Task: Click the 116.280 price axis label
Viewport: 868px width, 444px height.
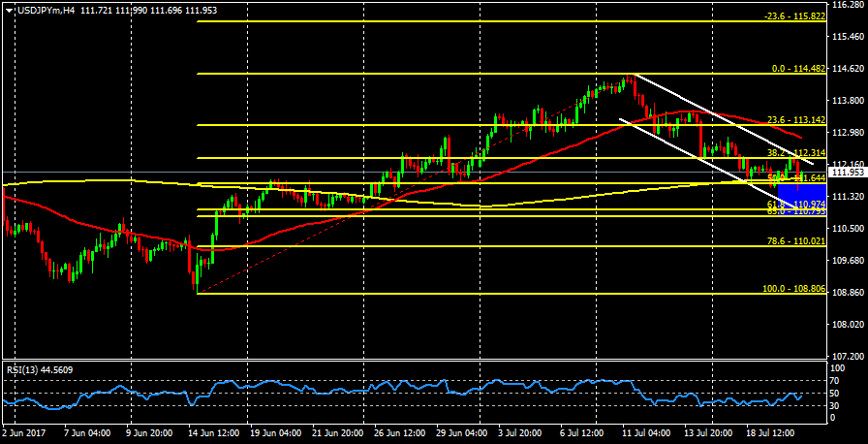Action: [x=849, y=5]
